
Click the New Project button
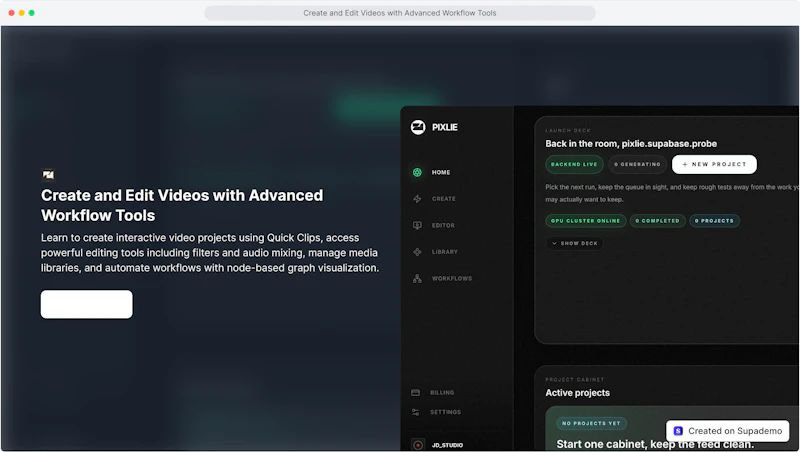pos(714,164)
